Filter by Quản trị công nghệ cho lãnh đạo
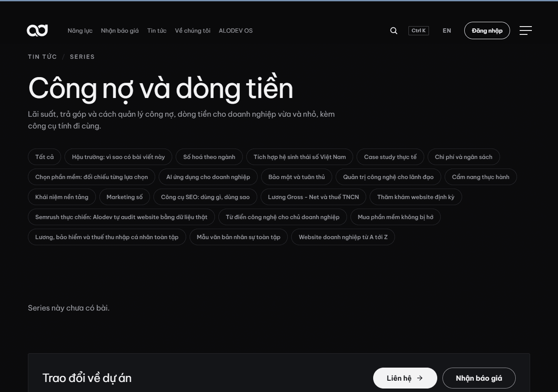This screenshot has height=392, width=558. pos(388,177)
